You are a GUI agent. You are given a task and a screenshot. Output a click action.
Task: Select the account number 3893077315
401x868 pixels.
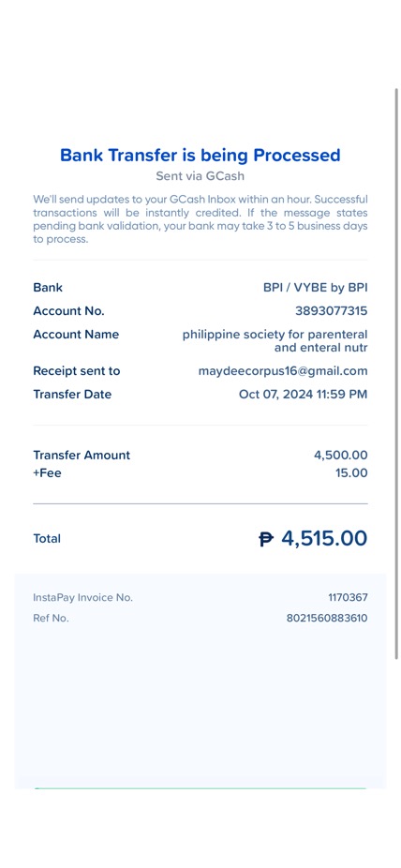click(332, 311)
